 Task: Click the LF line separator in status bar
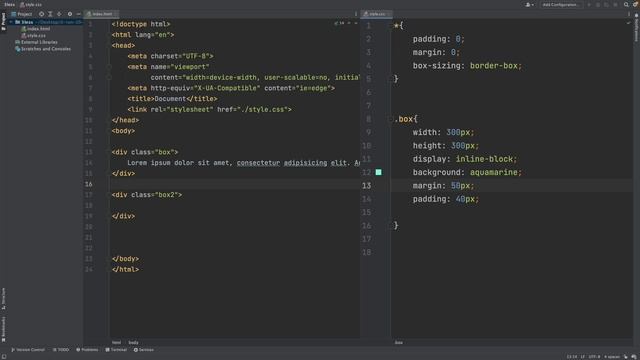click(583, 357)
